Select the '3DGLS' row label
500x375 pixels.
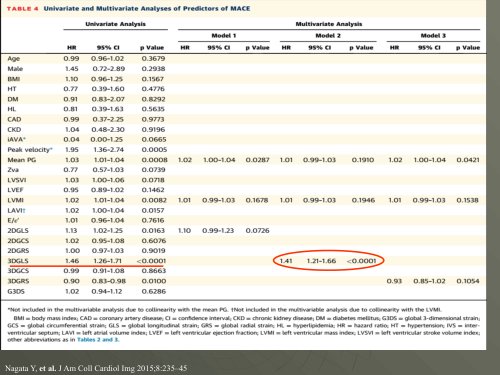18,261
